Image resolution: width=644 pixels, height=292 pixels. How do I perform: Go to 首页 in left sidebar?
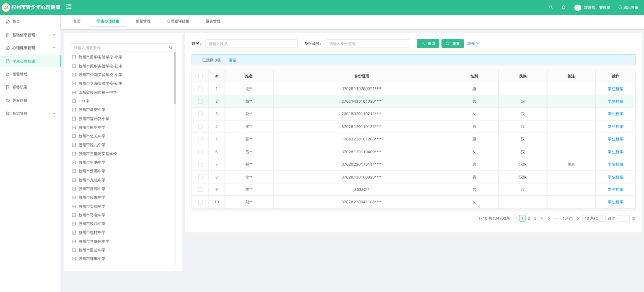(16, 22)
